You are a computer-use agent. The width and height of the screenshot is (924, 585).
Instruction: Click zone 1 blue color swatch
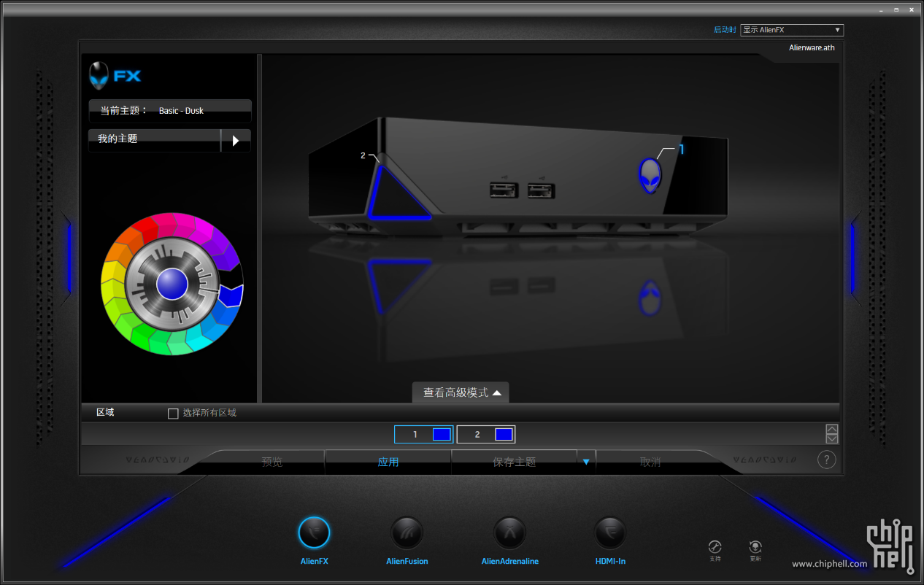442,434
